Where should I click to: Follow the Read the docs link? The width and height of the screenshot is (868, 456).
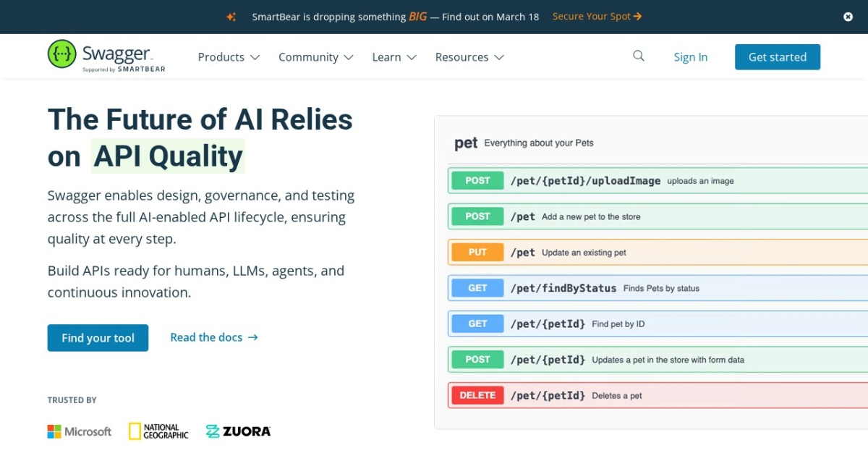pyautogui.click(x=214, y=337)
